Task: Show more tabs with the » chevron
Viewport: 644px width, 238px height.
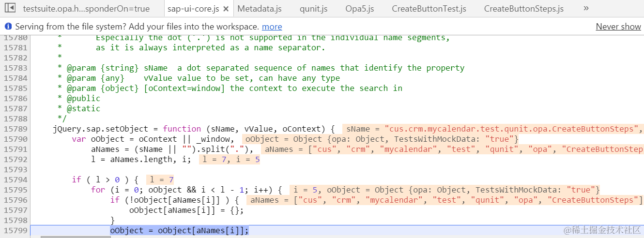Action: (586, 8)
